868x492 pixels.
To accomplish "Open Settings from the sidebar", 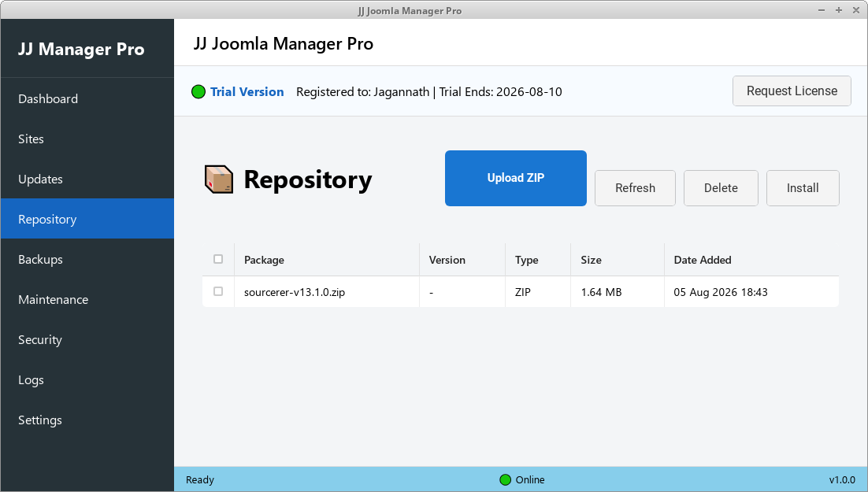I will tap(87, 420).
